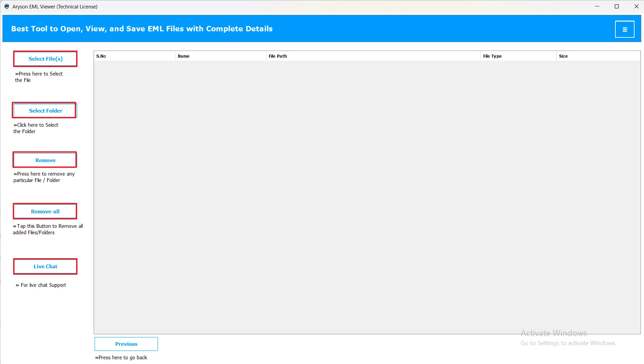This screenshot has width=644, height=364.
Task: Close the Aryson EML Viewer window
Action: tap(636, 6)
